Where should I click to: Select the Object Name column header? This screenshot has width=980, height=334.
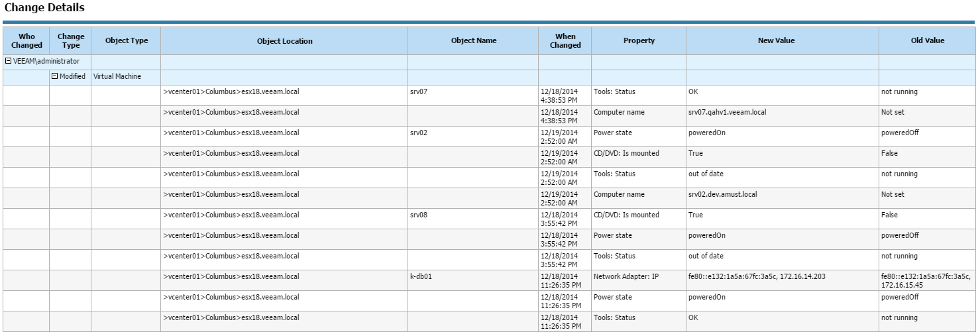click(x=473, y=41)
